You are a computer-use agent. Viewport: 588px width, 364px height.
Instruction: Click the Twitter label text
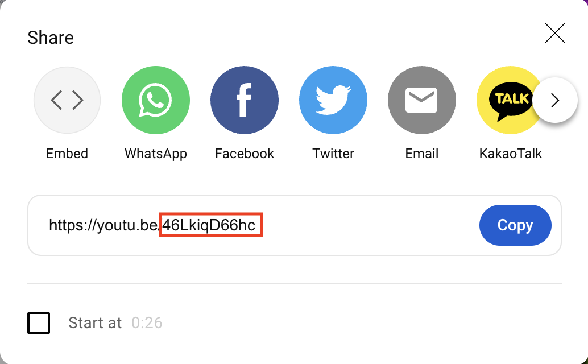coord(333,154)
